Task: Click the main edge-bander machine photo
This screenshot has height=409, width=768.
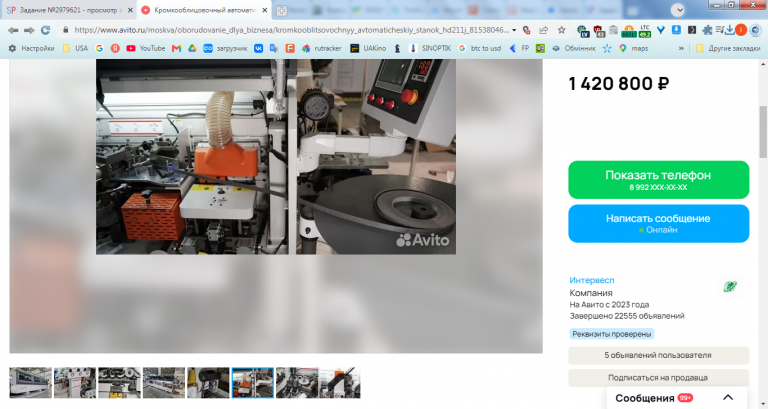Action: pyautogui.click(x=276, y=157)
